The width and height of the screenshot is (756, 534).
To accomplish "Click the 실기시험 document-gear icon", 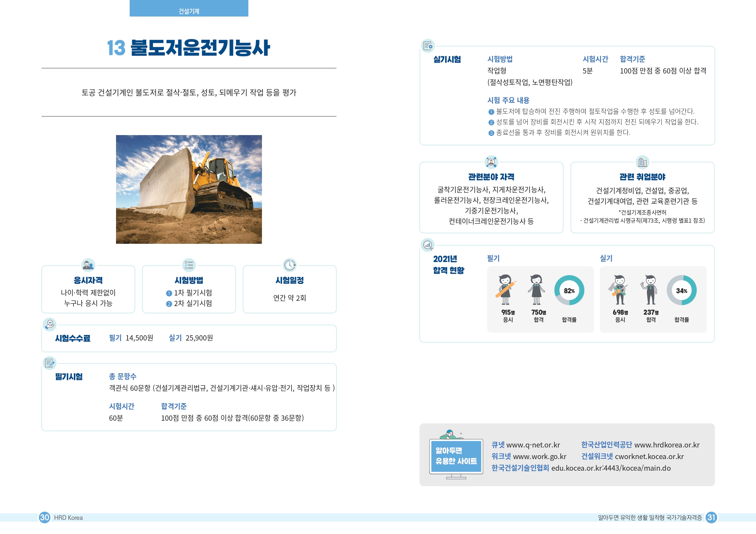I will [428, 46].
